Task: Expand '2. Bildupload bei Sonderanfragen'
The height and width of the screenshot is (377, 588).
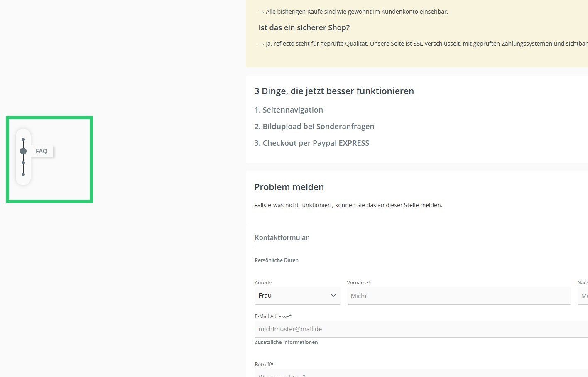Action: coord(314,127)
